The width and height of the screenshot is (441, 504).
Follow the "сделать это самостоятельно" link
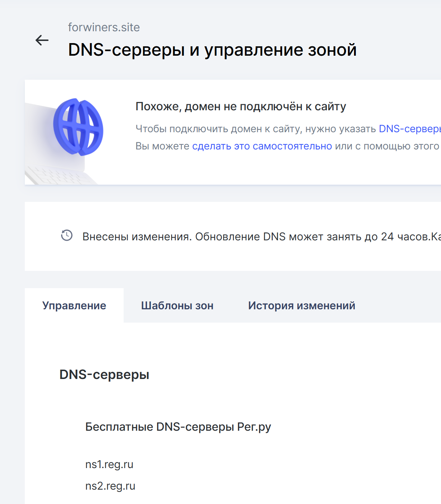pos(262,146)
